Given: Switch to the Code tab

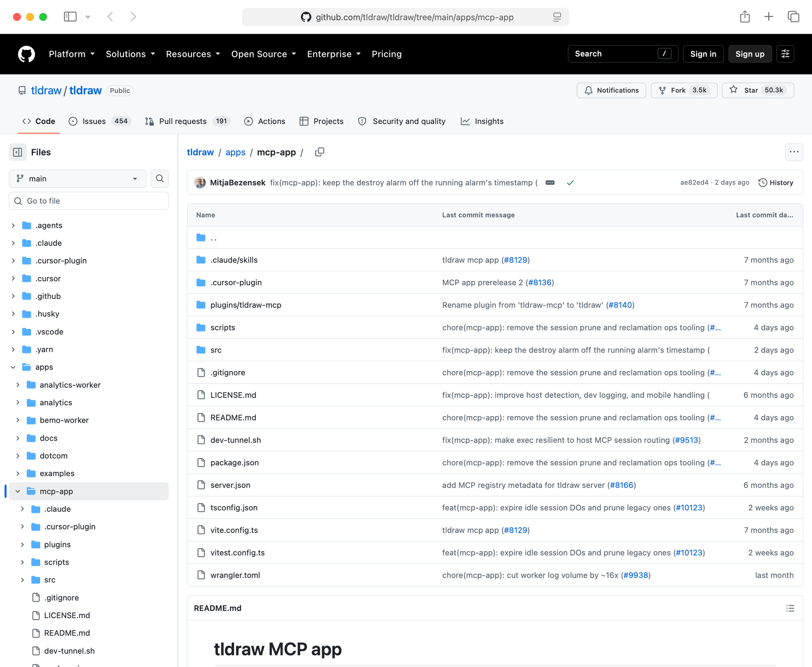Looking at the screenshot, I should point(39,121).
